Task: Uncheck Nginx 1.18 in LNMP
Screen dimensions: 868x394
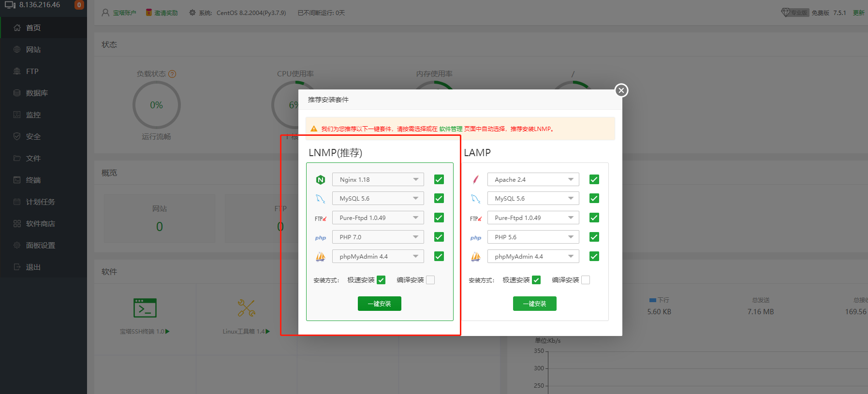Action: tap(439, 179)
